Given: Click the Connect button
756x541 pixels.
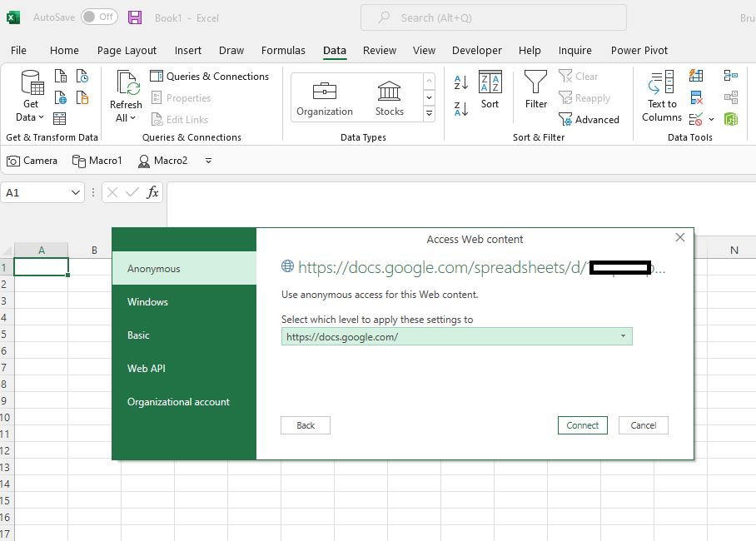Looking at the screenshot, I should click(583, 425).
